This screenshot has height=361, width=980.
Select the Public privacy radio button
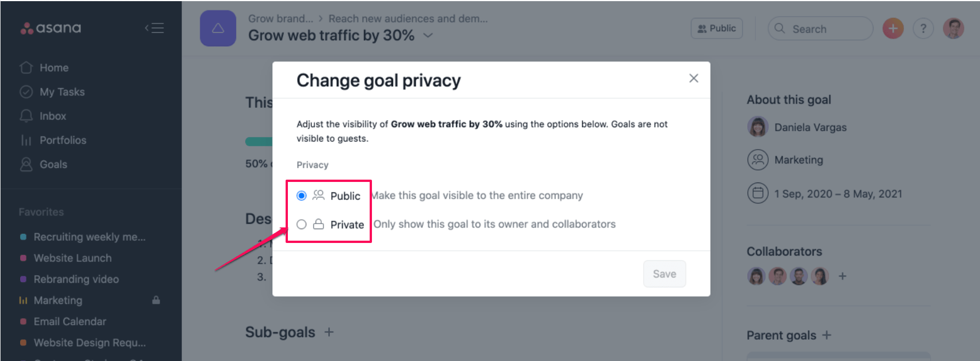301,196
